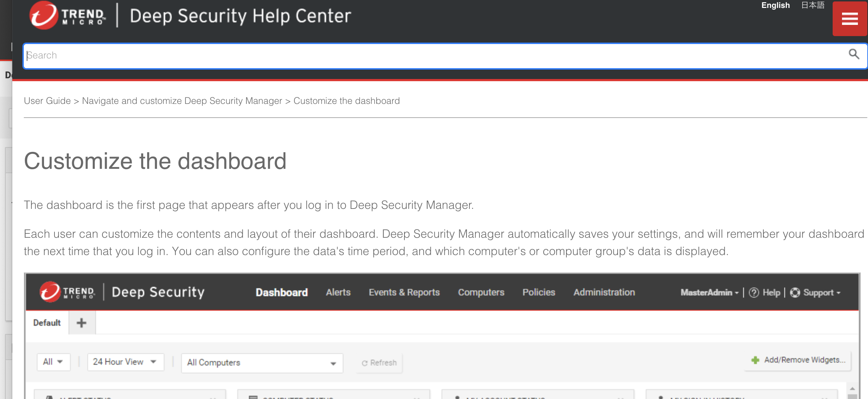Screen dimensions: 868x399
Task: Select the Alerts tab in the screenshot
Action: pyautogui.click(x=338, y=292)
